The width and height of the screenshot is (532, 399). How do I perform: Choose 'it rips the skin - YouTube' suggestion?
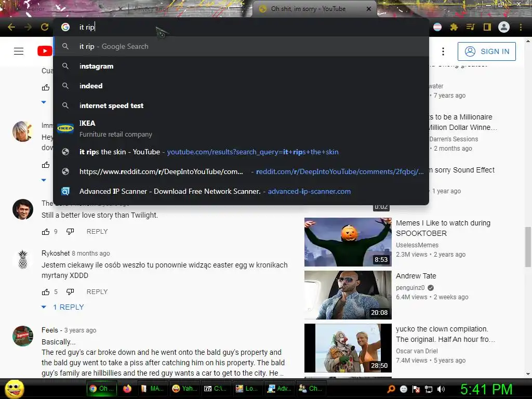(241, 152)
